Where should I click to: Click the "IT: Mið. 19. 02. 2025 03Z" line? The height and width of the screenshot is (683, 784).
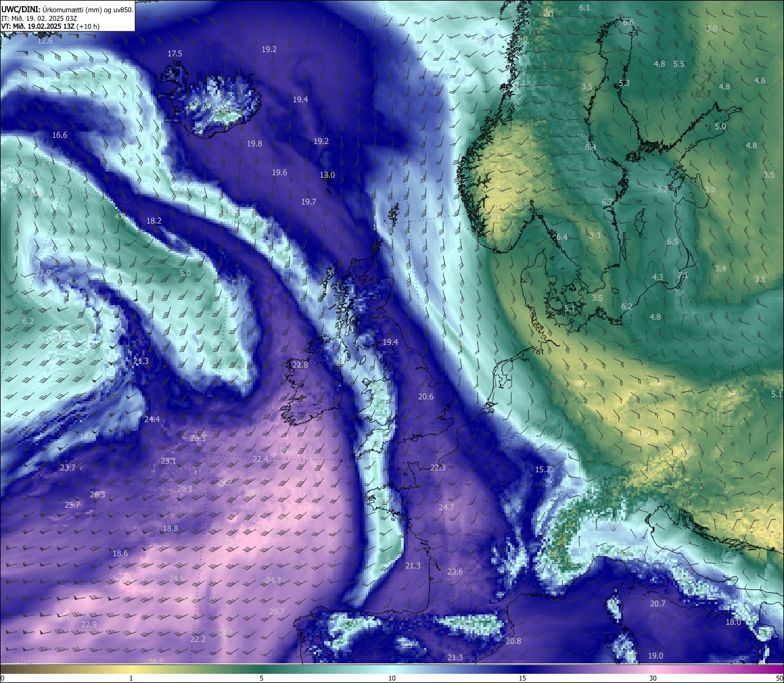point(39,18)
